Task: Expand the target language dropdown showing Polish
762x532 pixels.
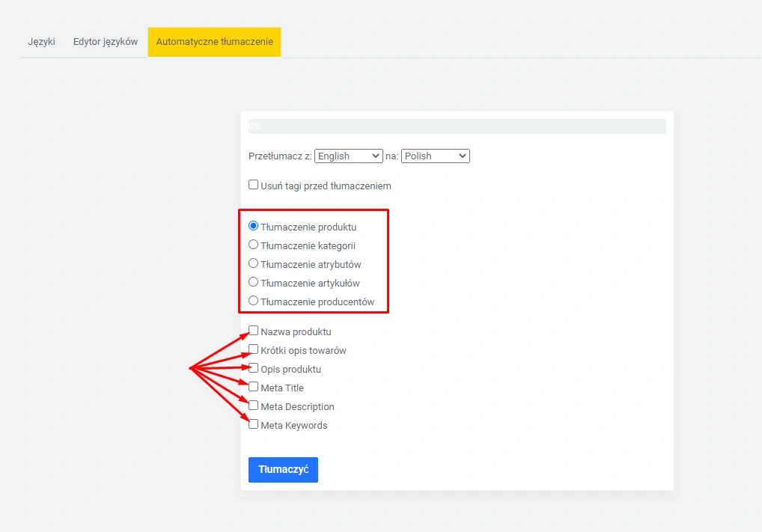Action: click(435, 156)
